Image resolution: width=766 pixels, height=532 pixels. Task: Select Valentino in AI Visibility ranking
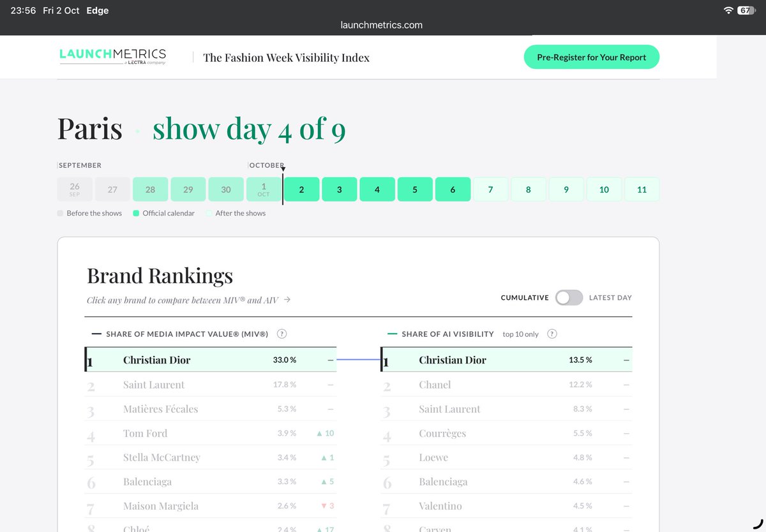click(507, 506)
